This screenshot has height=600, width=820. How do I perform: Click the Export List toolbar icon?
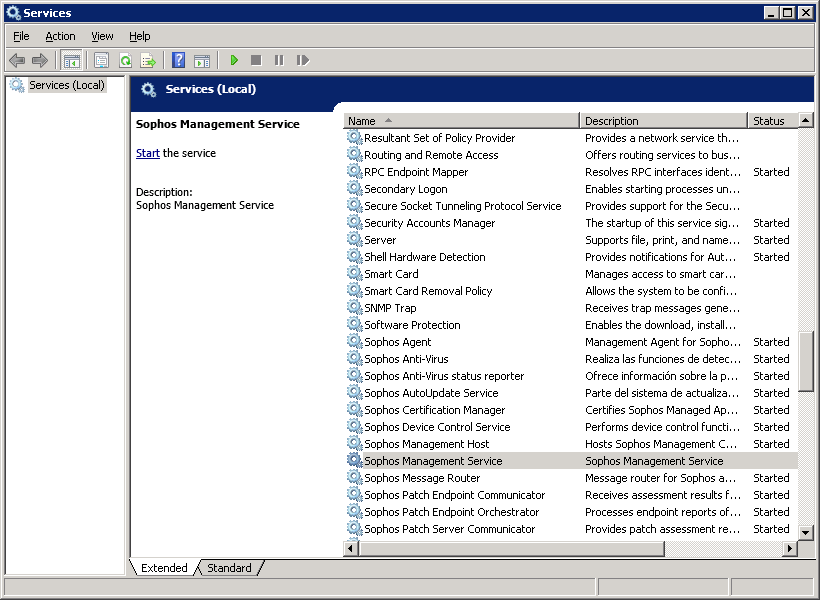(149, 61)
